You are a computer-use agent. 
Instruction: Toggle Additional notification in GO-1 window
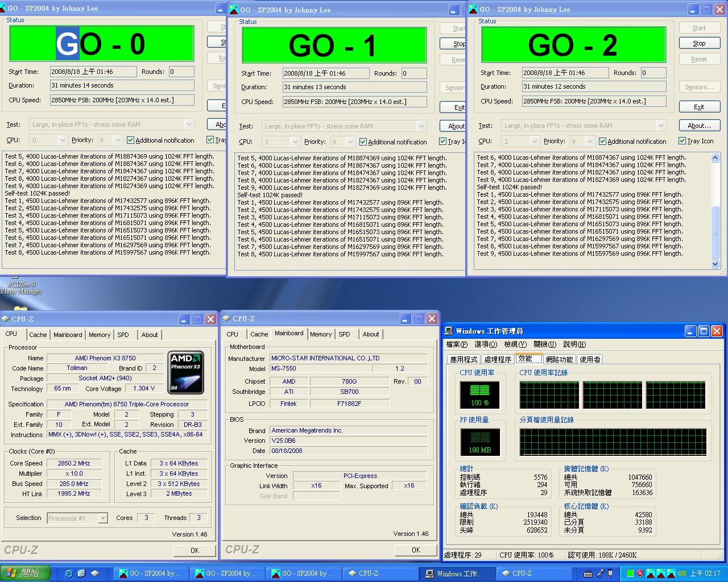tap(394, 142)
